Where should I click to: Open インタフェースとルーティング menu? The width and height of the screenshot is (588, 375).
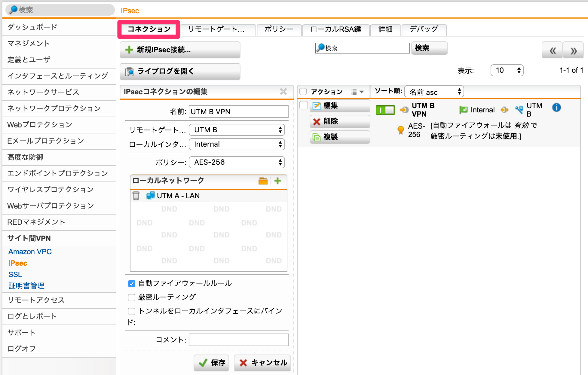click(x=59, y=76)
